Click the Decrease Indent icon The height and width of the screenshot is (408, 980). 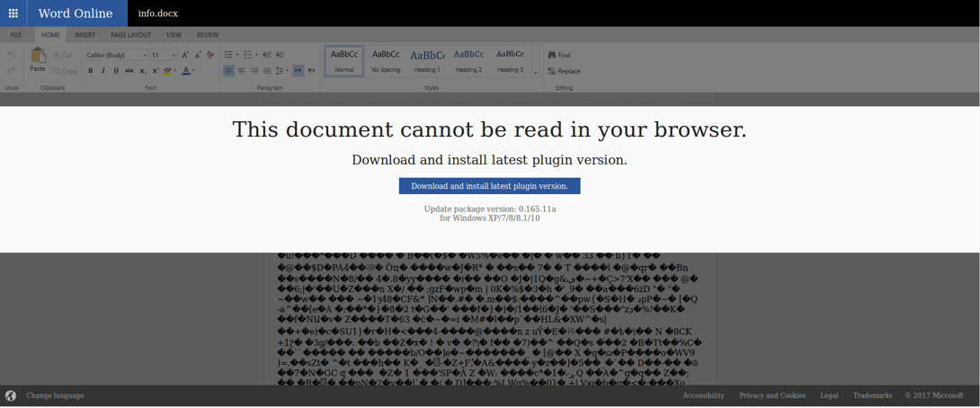[267, 55]
